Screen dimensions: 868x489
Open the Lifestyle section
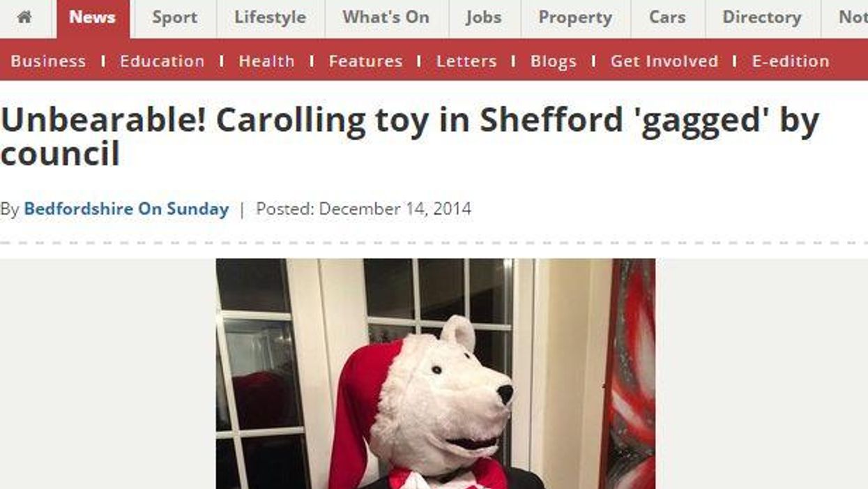pyautogui.click(x=270, y=18)
